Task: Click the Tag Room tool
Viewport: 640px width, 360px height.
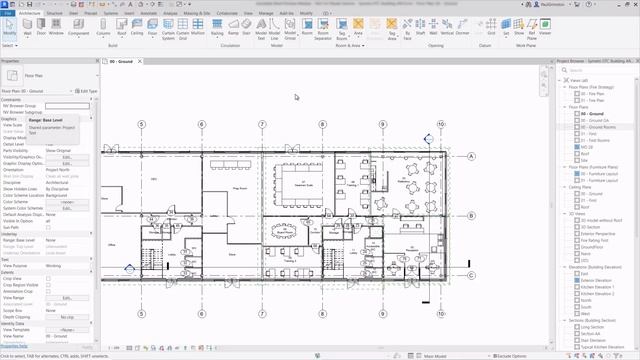Action: 342,29
